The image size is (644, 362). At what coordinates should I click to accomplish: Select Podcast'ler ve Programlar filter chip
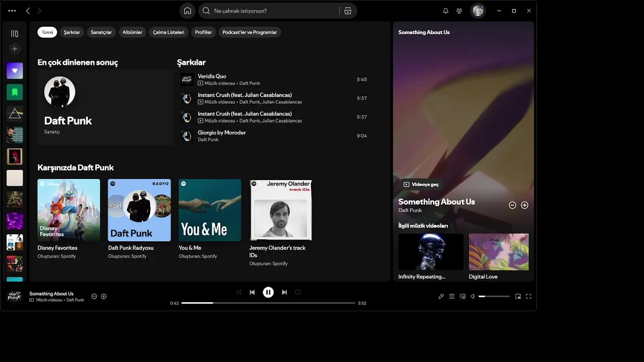[250, 32]
